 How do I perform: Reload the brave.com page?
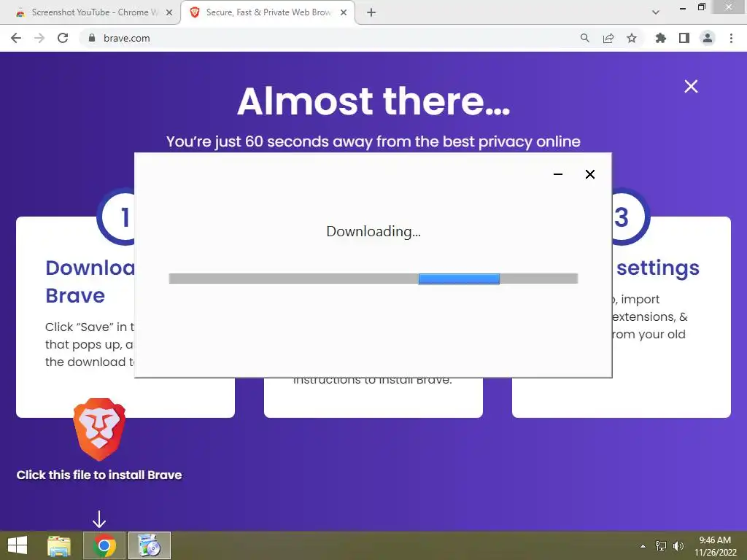[x=63, y=38]
